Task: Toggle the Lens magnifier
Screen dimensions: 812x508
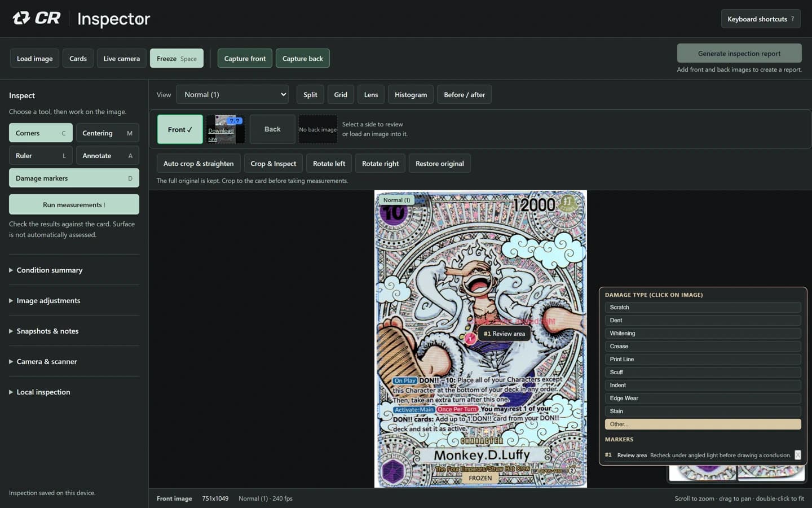Action: pyautogui.click(x=371, y=94)
